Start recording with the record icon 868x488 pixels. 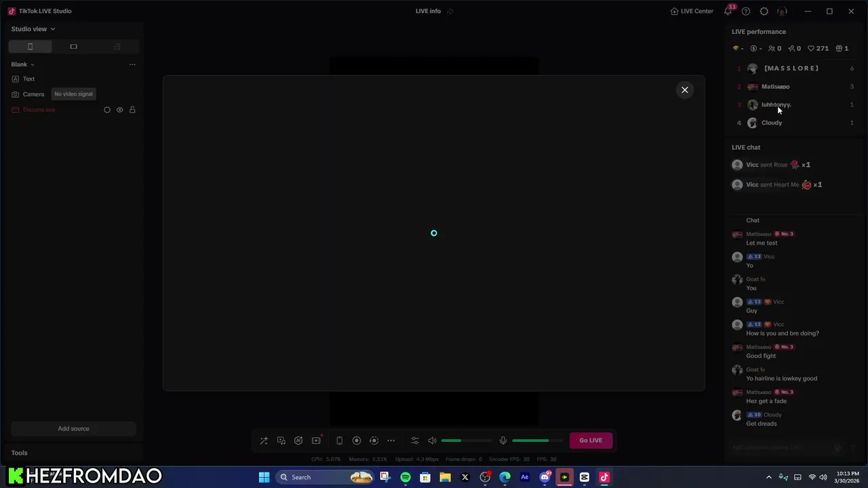click(x=357, y=441)
